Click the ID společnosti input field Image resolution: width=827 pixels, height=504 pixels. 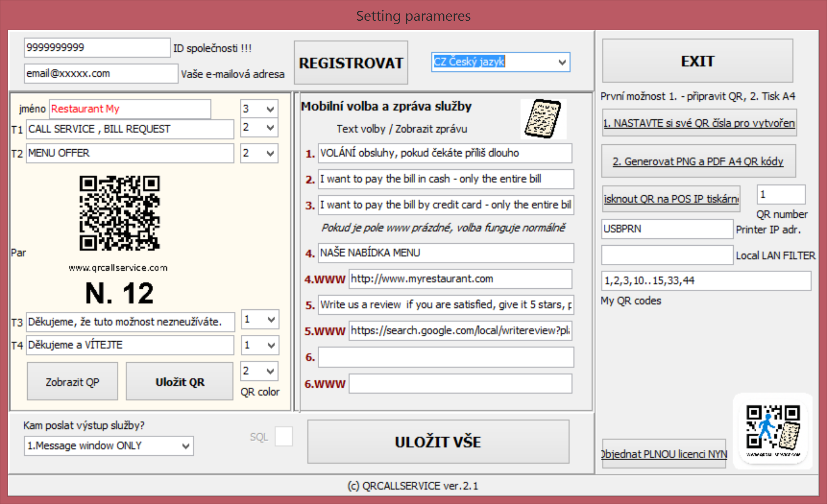click(97, 48)
